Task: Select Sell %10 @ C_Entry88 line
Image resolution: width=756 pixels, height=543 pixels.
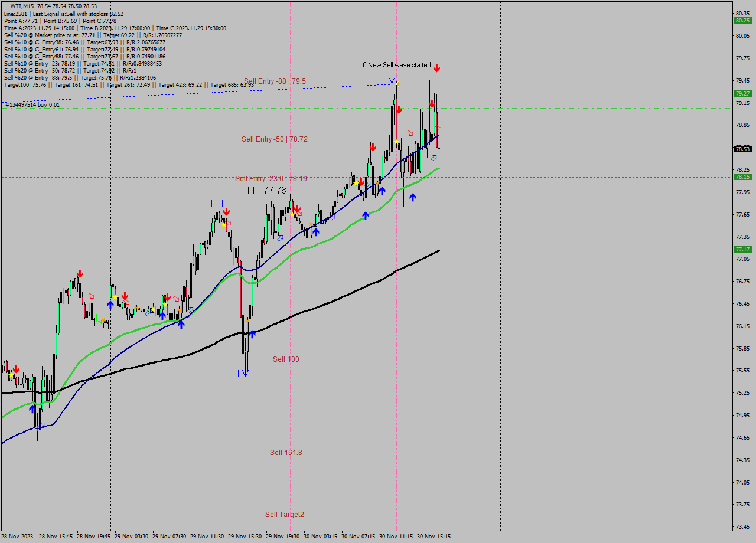Action: pyautogui.click(x=84, y=56)
